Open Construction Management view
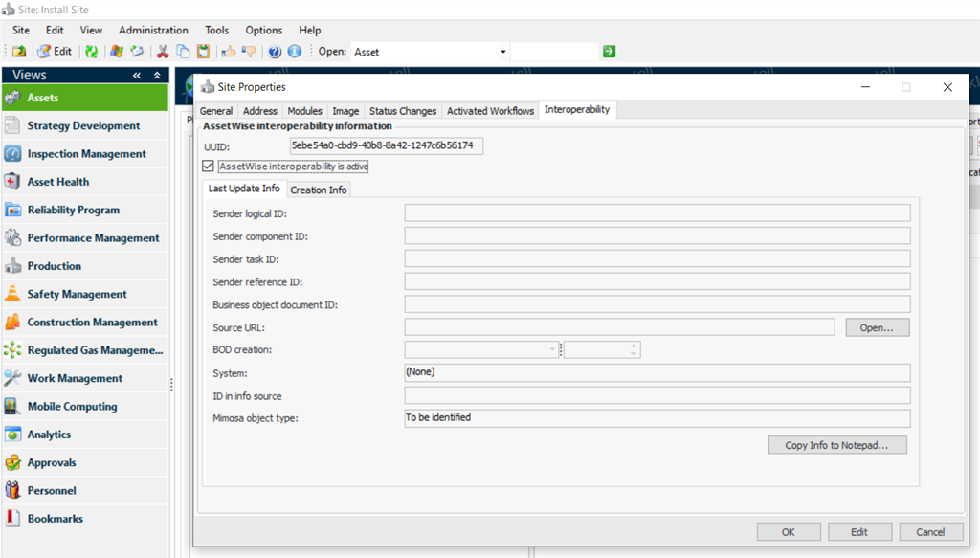 coord(85,323)
